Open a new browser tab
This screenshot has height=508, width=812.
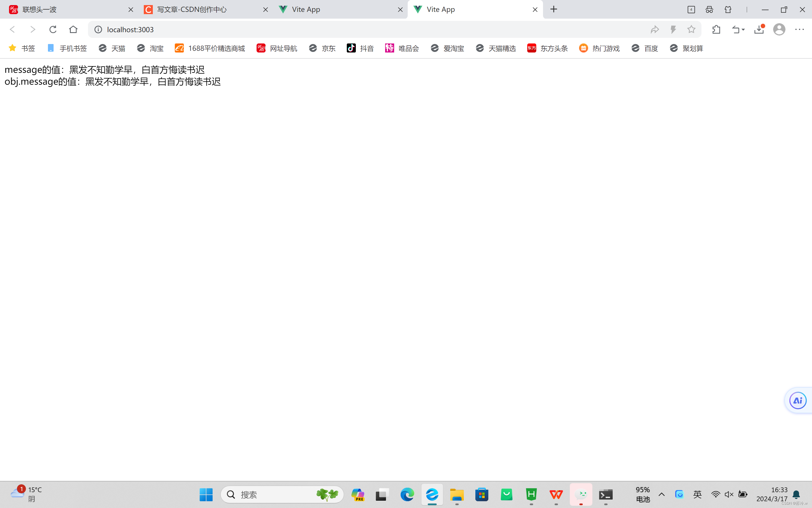click(554, 9)
